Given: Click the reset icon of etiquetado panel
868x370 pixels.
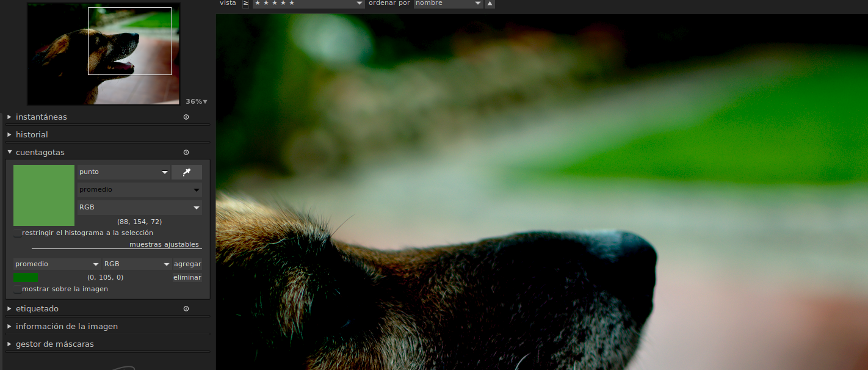Looking at the screenshot, I should pyautogui.click(x=186, y=308).
